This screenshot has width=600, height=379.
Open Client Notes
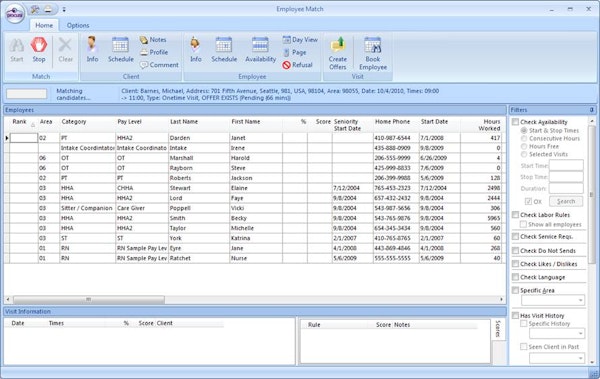click(153, 39)
